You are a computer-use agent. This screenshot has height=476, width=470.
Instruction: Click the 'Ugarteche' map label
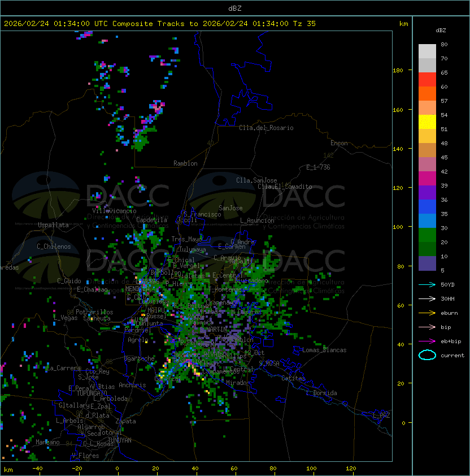(140, 358)
